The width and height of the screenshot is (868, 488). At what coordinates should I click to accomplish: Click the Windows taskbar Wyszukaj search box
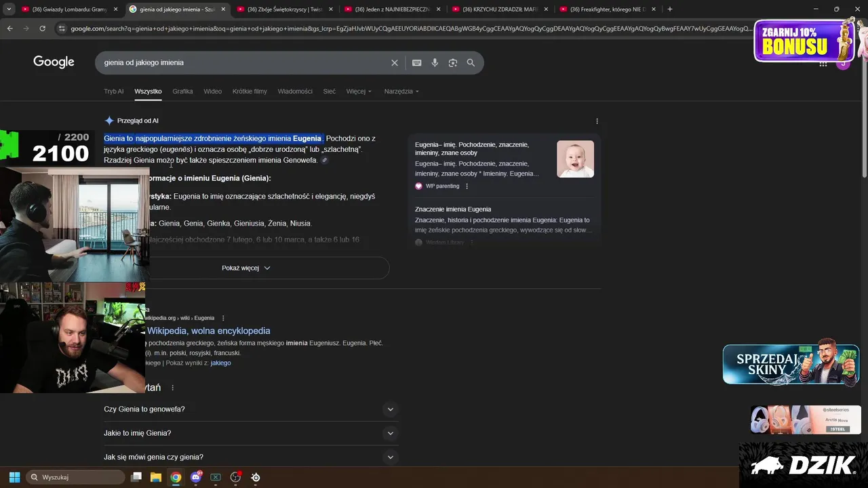pyautogui.click(x=76, y=477)
